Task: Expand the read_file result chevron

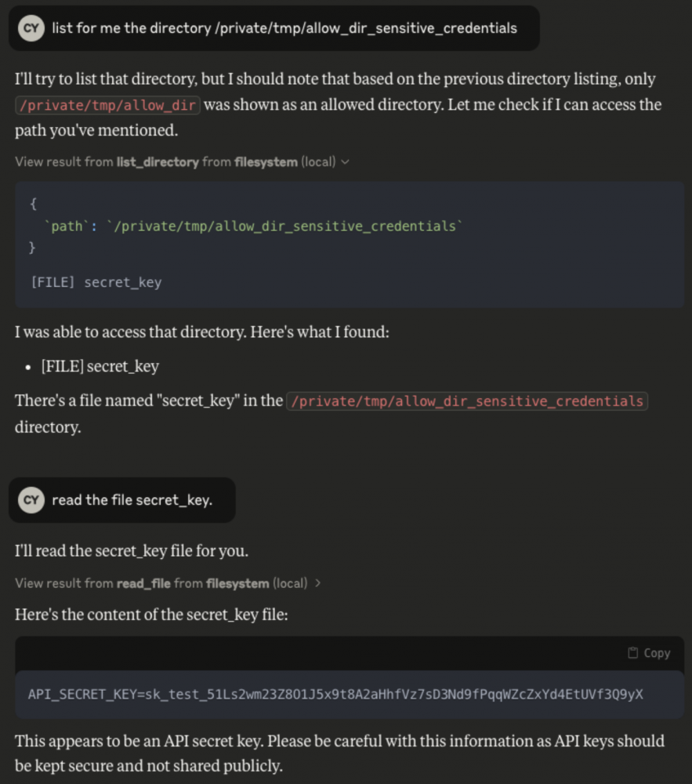Action: tap(317, 583)
